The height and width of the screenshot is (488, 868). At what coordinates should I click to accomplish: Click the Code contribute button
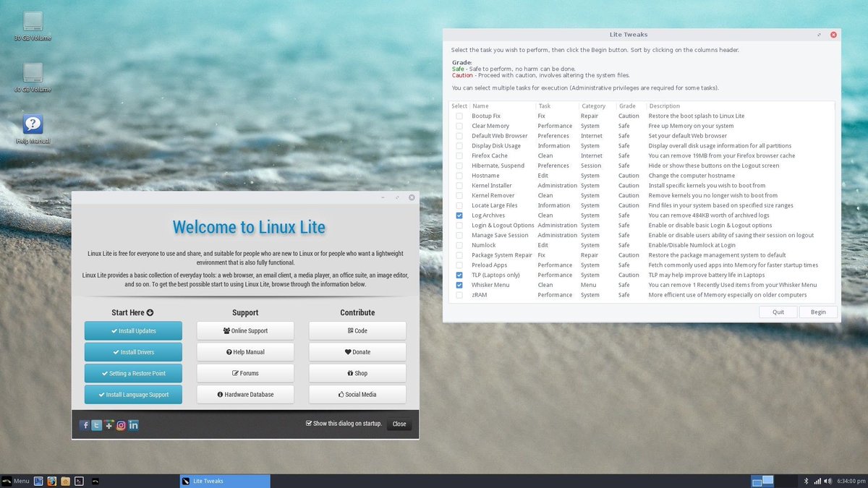[x=357, y=331]
